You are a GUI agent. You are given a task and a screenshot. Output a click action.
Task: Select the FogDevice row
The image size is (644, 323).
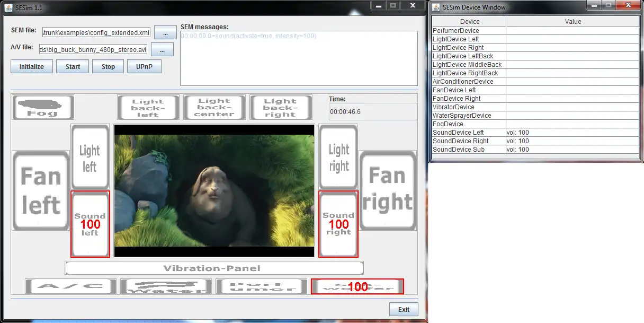tap(536, 124)
